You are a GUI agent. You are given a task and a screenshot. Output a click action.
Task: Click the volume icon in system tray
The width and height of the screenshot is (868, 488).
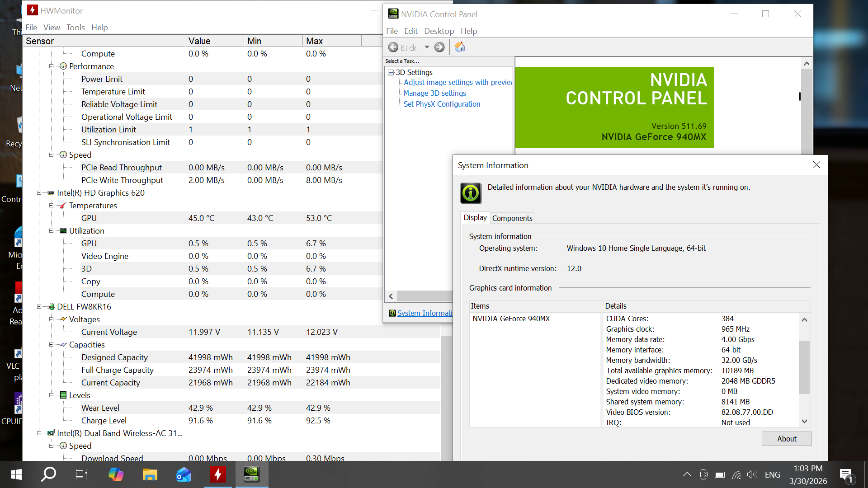tap(751, 474)
